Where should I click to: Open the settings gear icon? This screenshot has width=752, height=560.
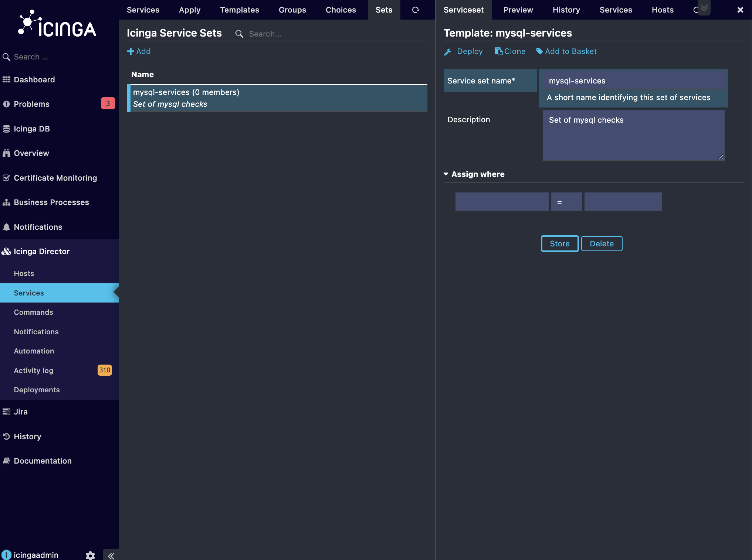point(90,555)
